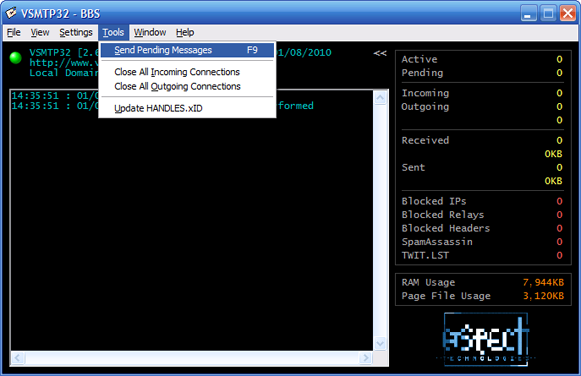Screen dimensions: 581x376
Task: Click the VSMTP32 title bar app icon
Action: [x=11, y=13]
